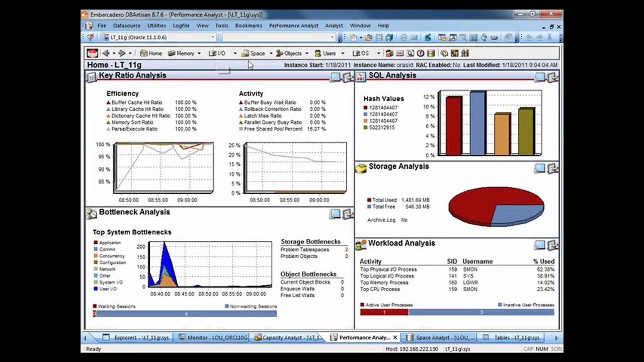644x362 pixels.
Task: Open the OS performance page
Action: click(x=361, y=53)
